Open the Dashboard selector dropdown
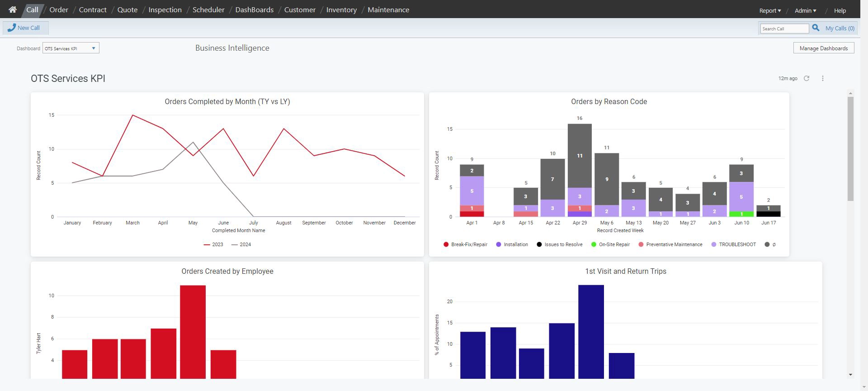Screen dimensions: 868x391 coord(71,48)
